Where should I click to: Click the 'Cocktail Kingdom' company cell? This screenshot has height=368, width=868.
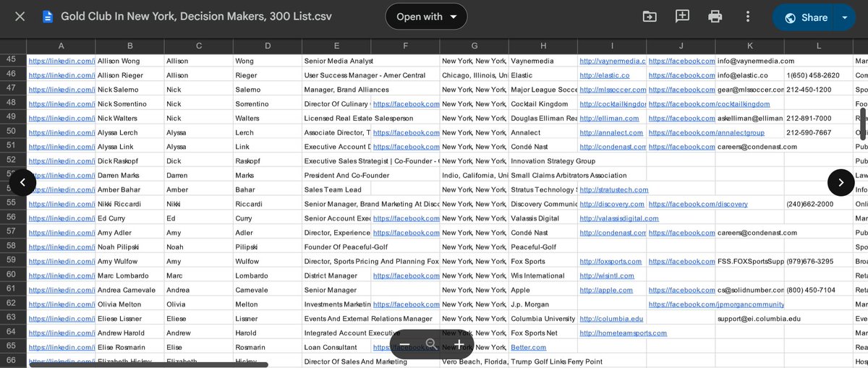543,104
